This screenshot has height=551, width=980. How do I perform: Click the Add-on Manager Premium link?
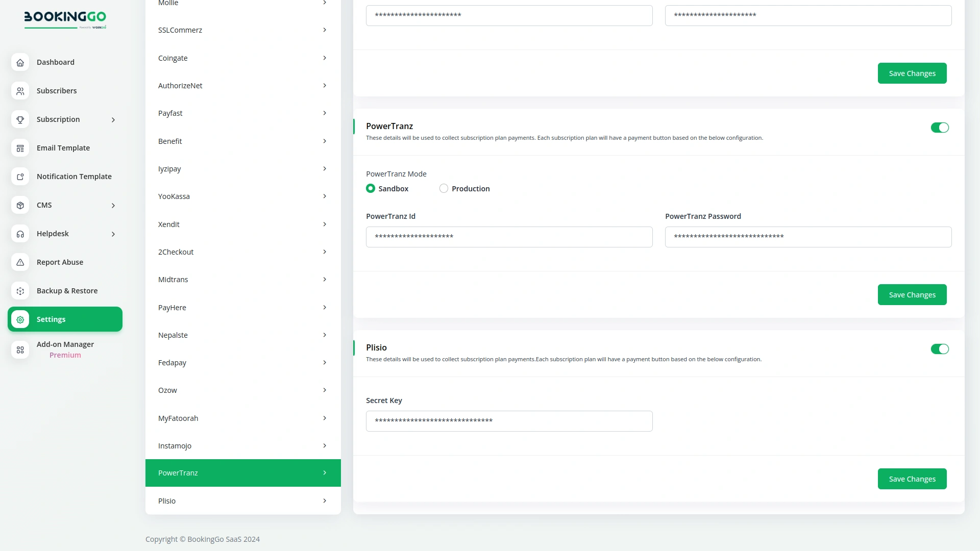click(x=65, y=349)
